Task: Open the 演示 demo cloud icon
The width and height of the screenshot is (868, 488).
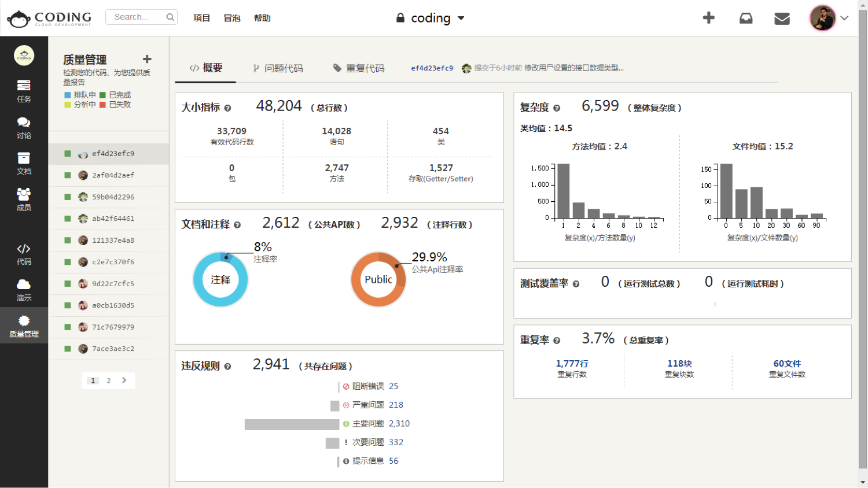Action: [24, 290]
